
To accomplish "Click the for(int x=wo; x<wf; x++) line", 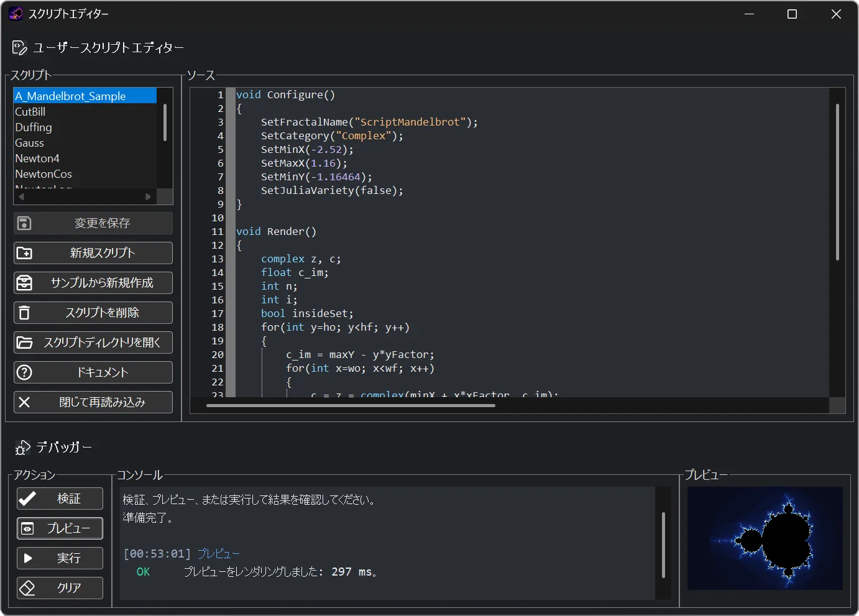I will pyautogui.click(x=360, y=368).
